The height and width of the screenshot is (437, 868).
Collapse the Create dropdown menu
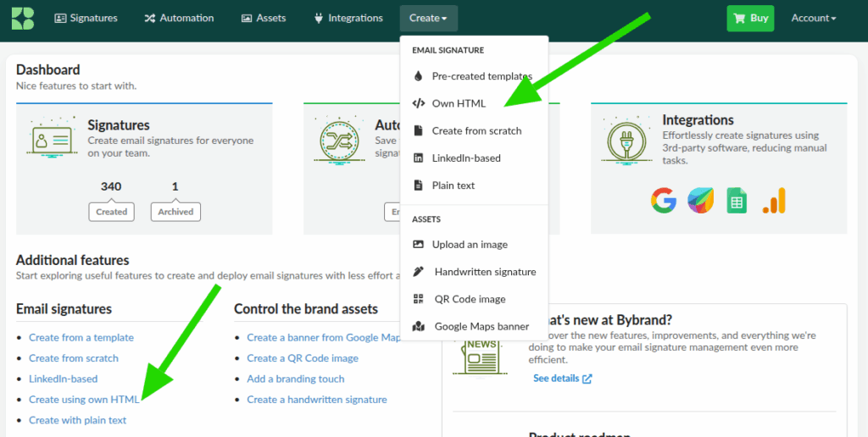point(428,19)
